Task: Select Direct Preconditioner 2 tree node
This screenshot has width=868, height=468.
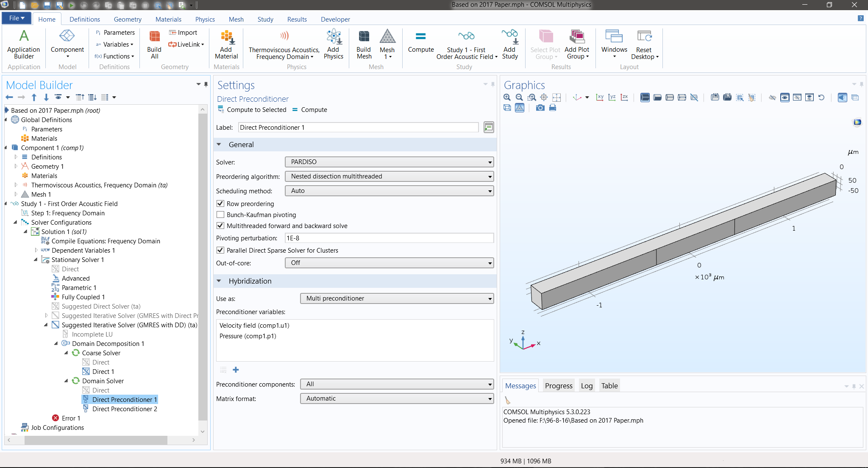Action: 125,409
